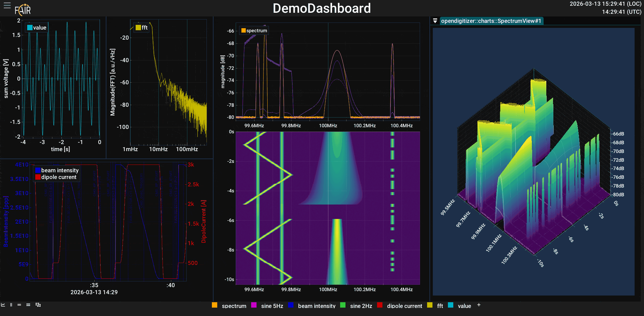Select the free-form layout icon

(x=38, y=305)
